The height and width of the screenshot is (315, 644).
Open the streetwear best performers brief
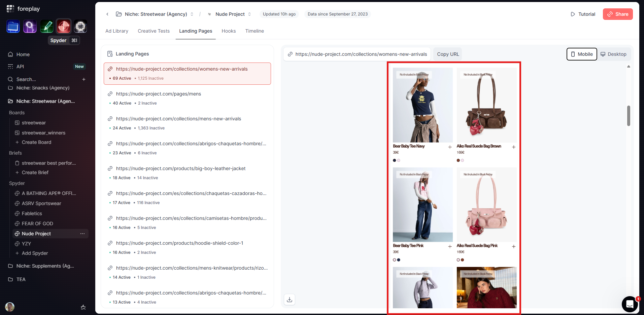tap(49, 163)
